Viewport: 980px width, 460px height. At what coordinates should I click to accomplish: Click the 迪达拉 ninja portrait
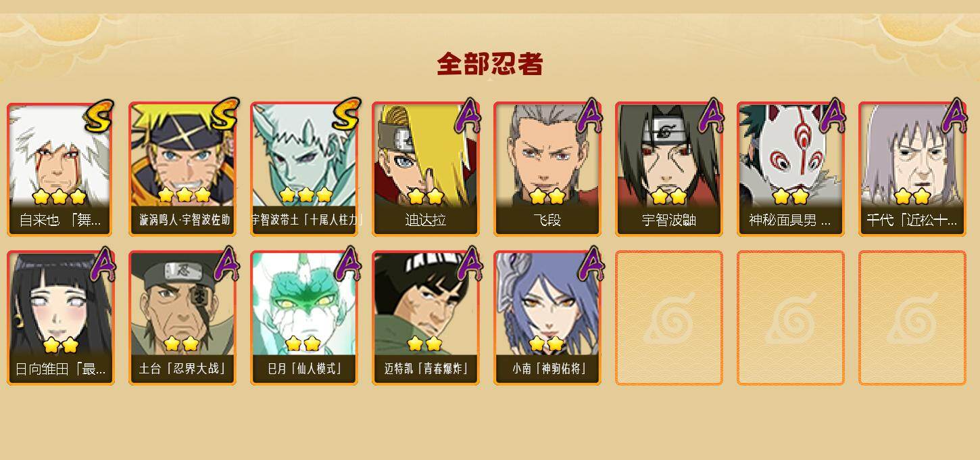tap(426, 169)
